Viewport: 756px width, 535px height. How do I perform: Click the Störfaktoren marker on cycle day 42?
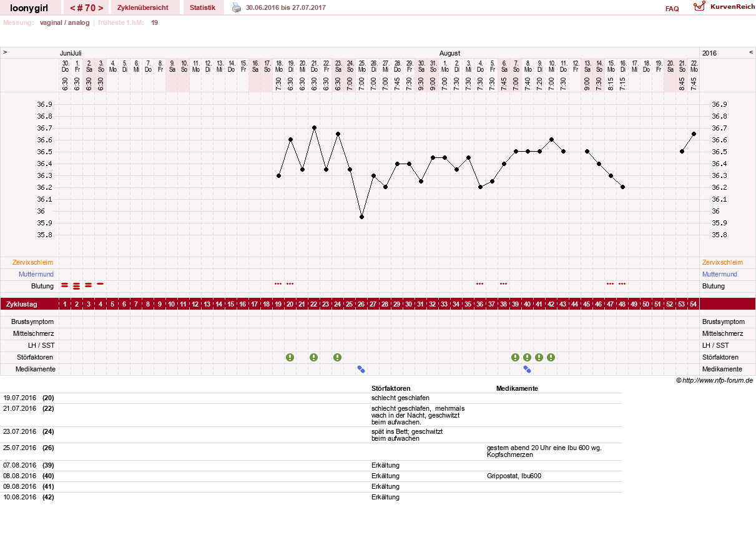click(551, 357)
